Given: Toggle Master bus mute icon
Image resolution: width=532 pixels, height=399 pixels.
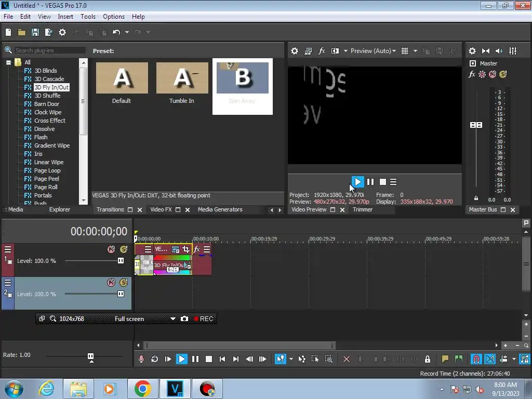Looking at the screenshot, I should pos(493,74).
